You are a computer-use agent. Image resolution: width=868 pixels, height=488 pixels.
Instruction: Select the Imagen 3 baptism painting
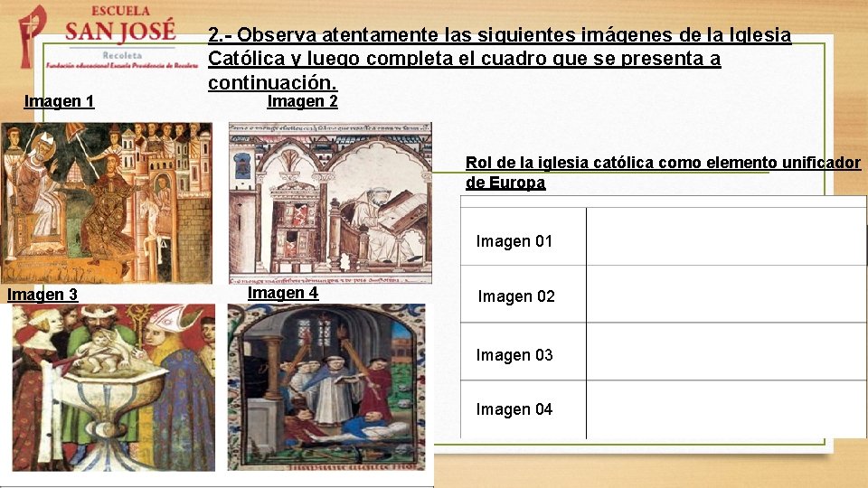pyautogui.click(x=114, y=388)
